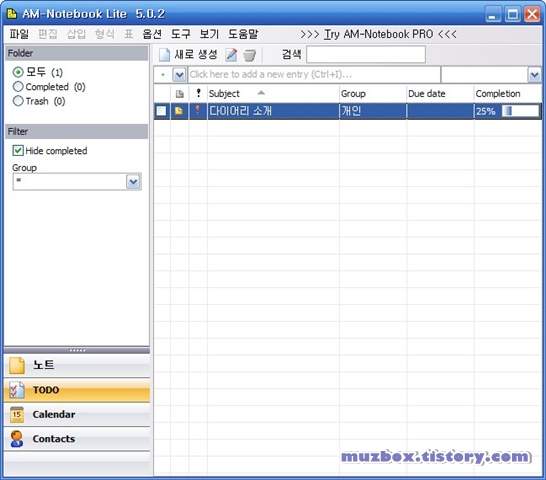The image size is (546, 480).
Task: Click the note icon column header
Action: pyautogui.click(x=180, y=94)
